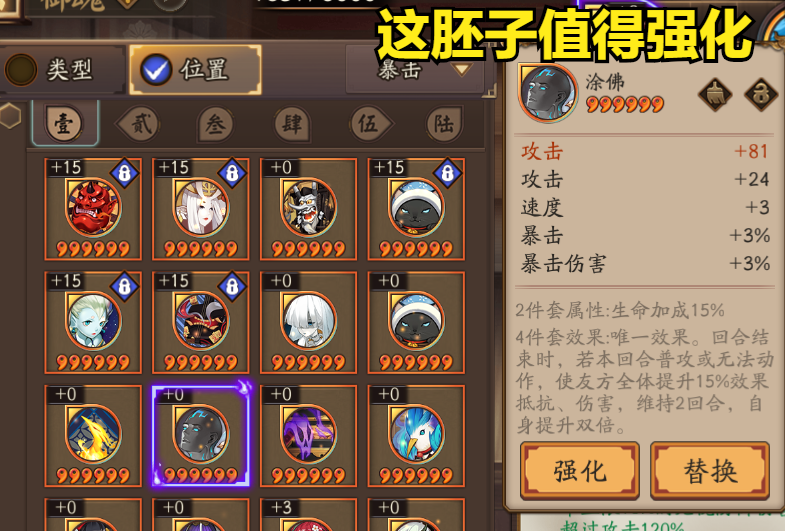Viewport: 785px width, 531px height.
Task: Select the red oni mask soul
Action: (93, 209)
